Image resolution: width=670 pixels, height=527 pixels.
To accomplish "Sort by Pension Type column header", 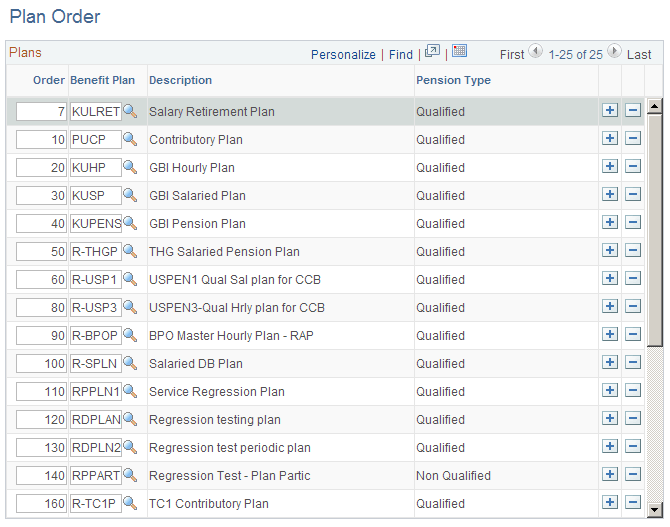I will point(453,80).
